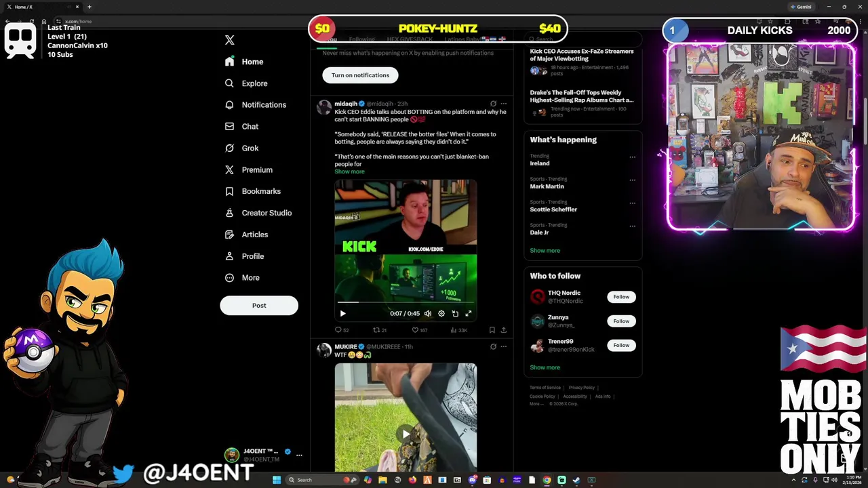
Task: Click the Post button
Action: pyautogui.click(x=259, y=306)
